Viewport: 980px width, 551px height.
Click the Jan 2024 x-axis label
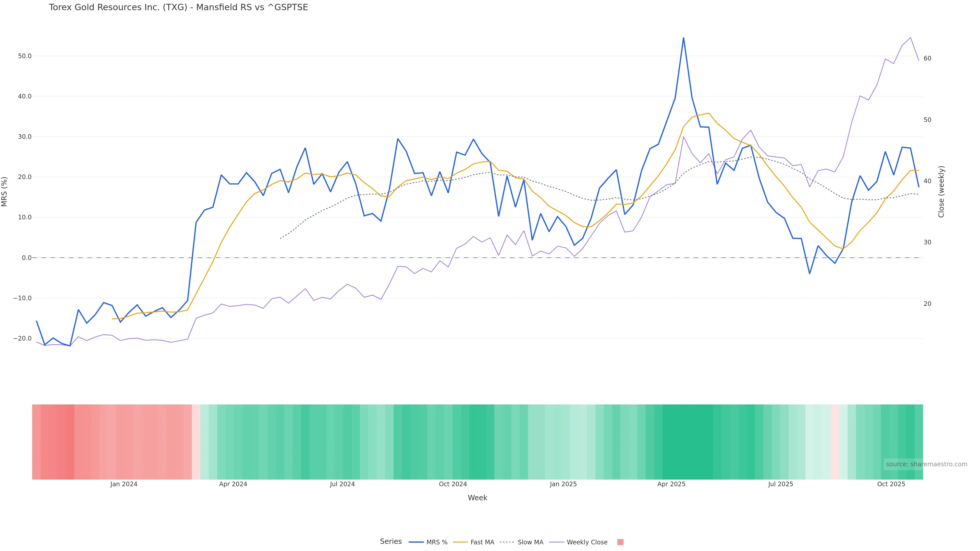click(x=124, y=484)
